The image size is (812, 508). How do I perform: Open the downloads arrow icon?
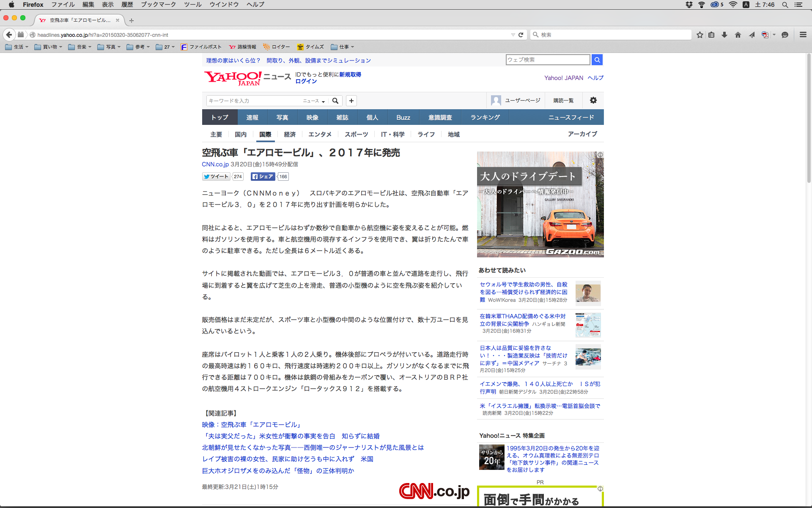coord(724,35)
